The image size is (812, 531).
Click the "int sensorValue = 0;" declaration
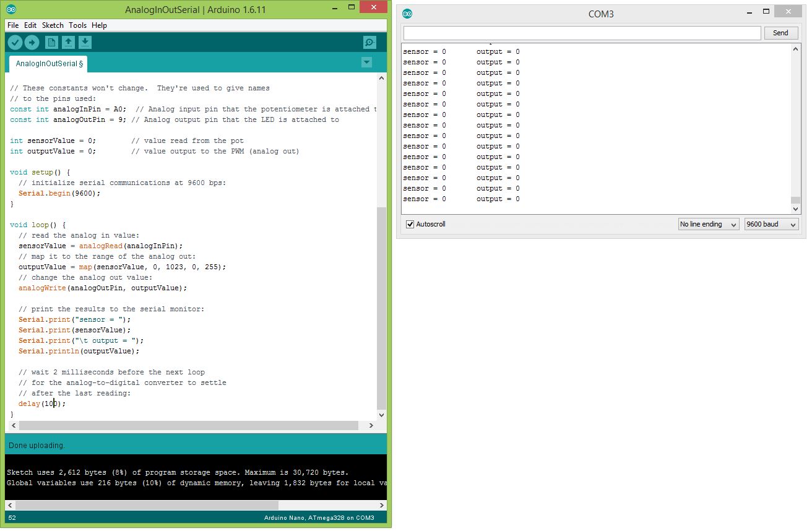53,140
